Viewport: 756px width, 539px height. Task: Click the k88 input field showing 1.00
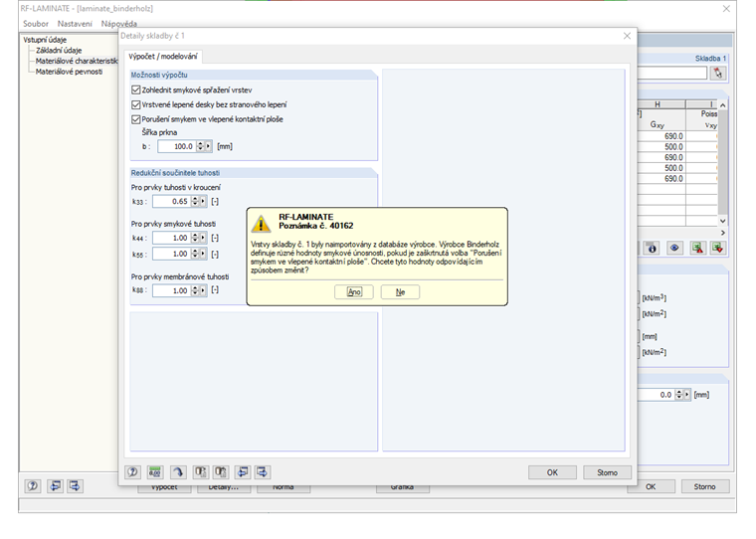coord(172,290)
